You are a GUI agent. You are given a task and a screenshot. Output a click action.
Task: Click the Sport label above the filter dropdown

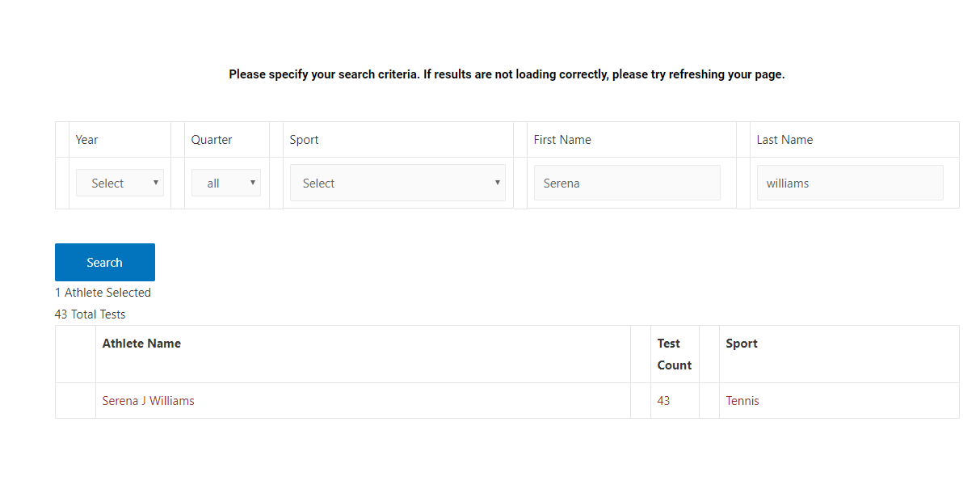(x=304, y=140)
